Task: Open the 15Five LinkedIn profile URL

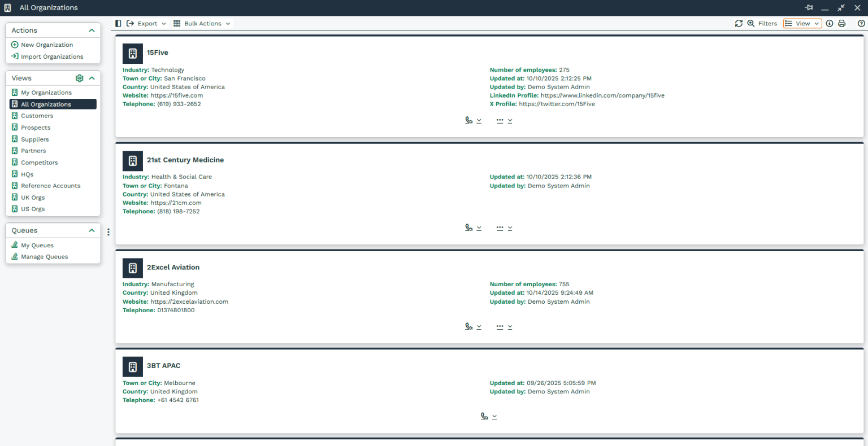Action: click(x=602, y=95)
